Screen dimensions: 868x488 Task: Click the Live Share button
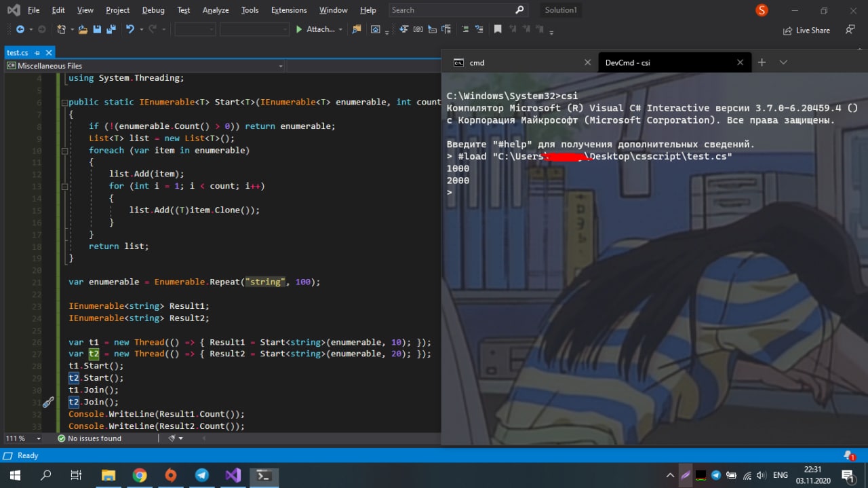[806, 30]
